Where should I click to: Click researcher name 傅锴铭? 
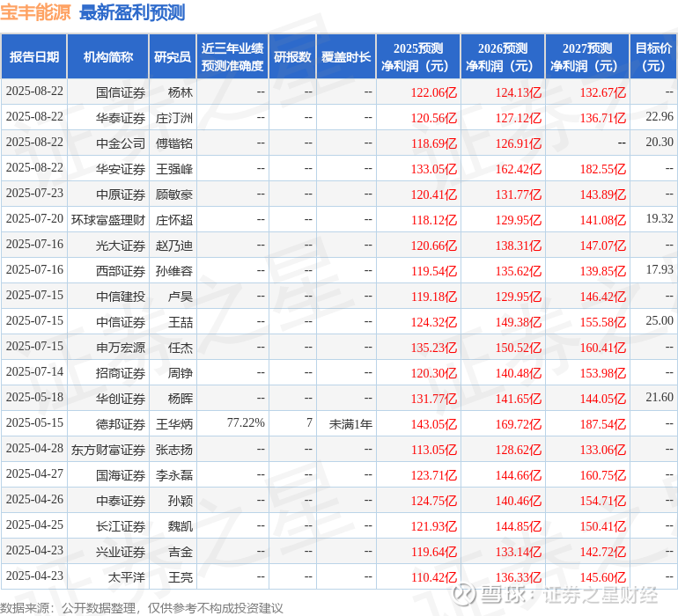click(x=173, y=143)
